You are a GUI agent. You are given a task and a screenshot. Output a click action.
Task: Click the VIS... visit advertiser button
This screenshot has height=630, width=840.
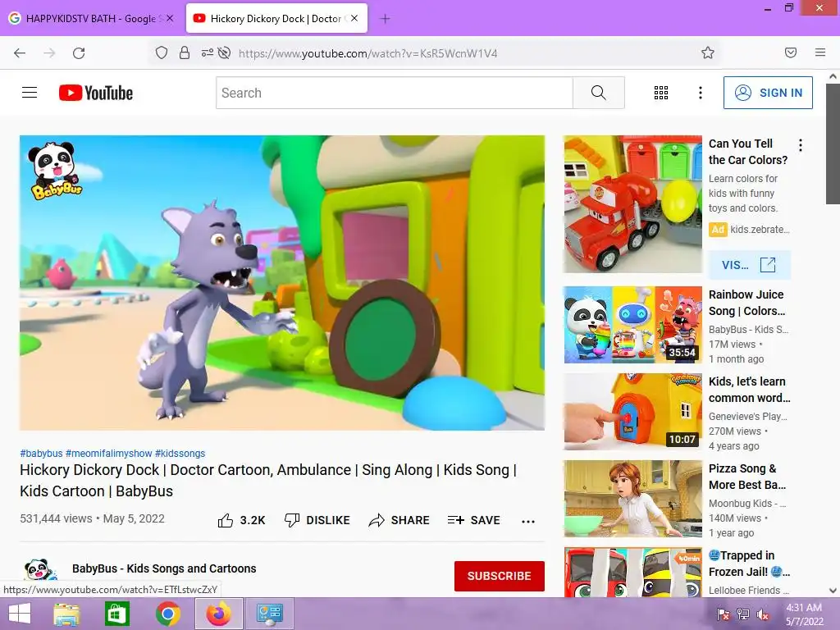coord(750,265)
